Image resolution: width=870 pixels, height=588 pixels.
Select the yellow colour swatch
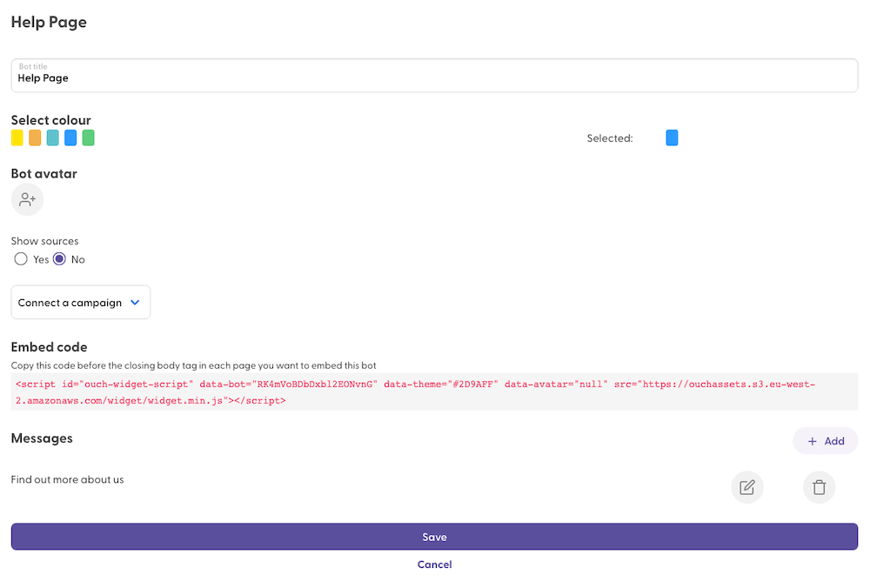pos(17,137)
